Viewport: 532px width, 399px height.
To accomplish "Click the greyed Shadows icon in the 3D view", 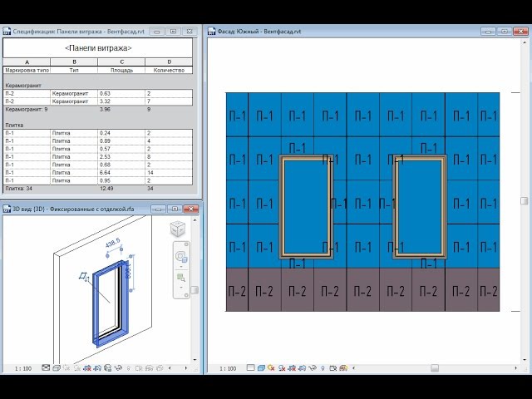I will click(77, 368).
